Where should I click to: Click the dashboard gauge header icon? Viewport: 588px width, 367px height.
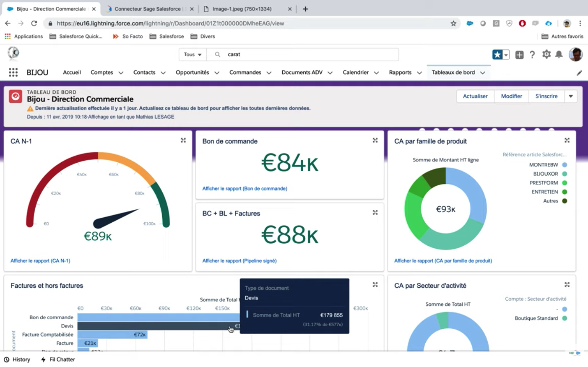point(16,96)
